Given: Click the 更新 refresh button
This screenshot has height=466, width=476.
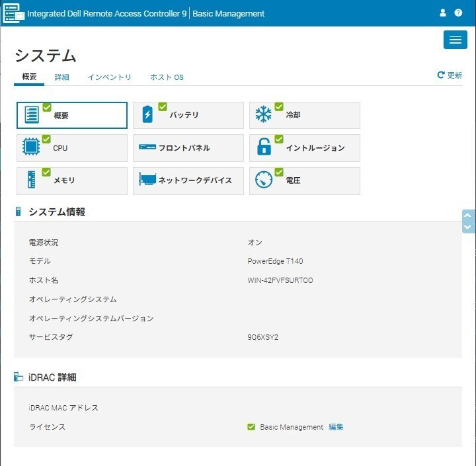Looking at the screenshot, I should (x=450, y=75).
